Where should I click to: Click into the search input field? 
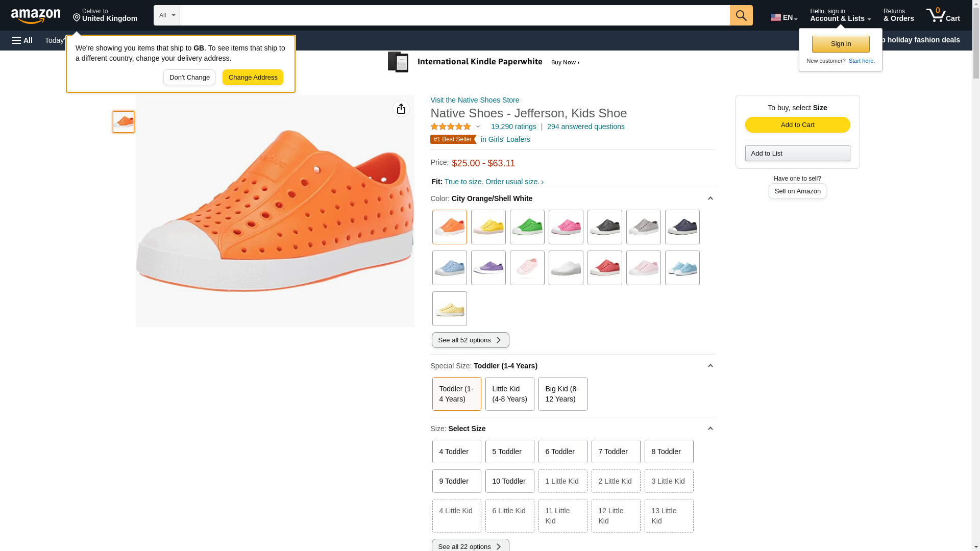[x=454, y=15]
